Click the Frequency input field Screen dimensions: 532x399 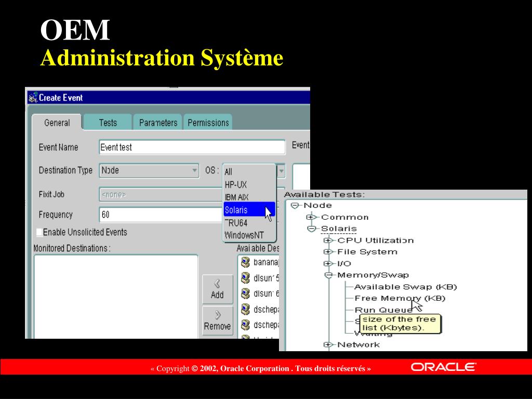[x=160, y=215]
